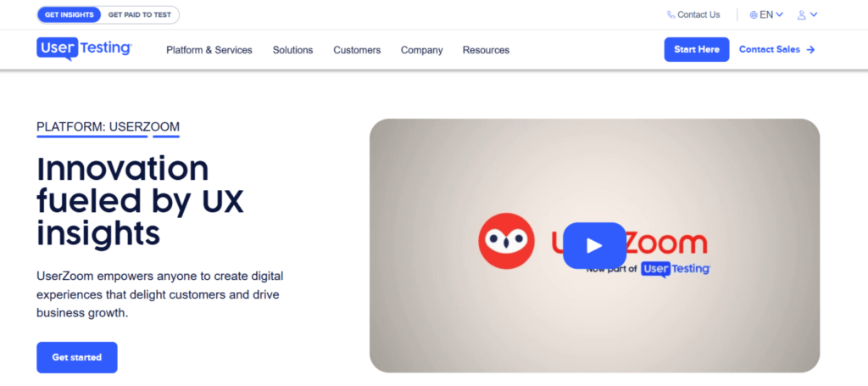Follow the Platform: UserZoom link
Viewport: 868px width, 386px height.
tap(108, 127)
